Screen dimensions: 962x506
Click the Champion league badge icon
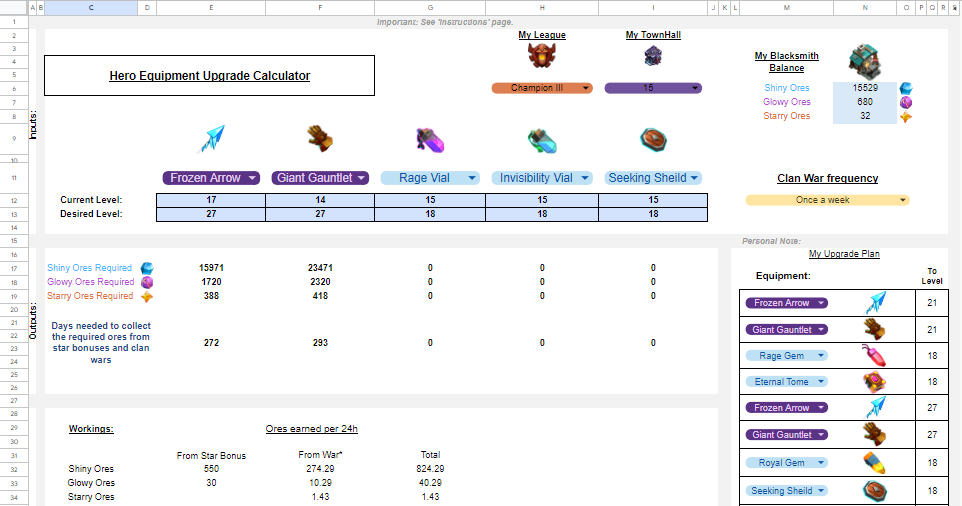coord(542,56)
